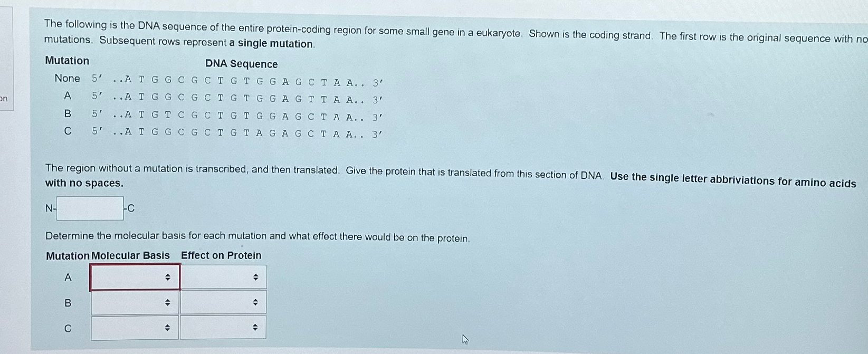Click the up-down arrows on mutation A's effect selector
Viewport: 868px width, 354px height.
pyautogui.click(x=256, y=276)
